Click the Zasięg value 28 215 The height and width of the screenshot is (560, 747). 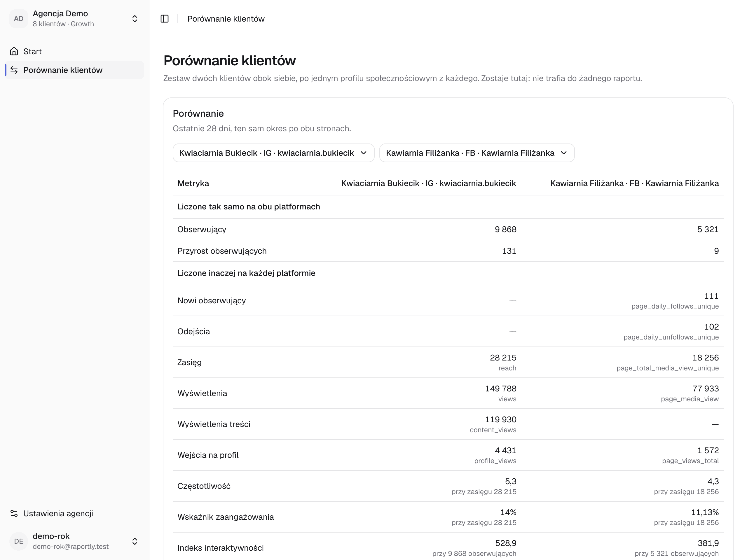[x=503, y=358]
